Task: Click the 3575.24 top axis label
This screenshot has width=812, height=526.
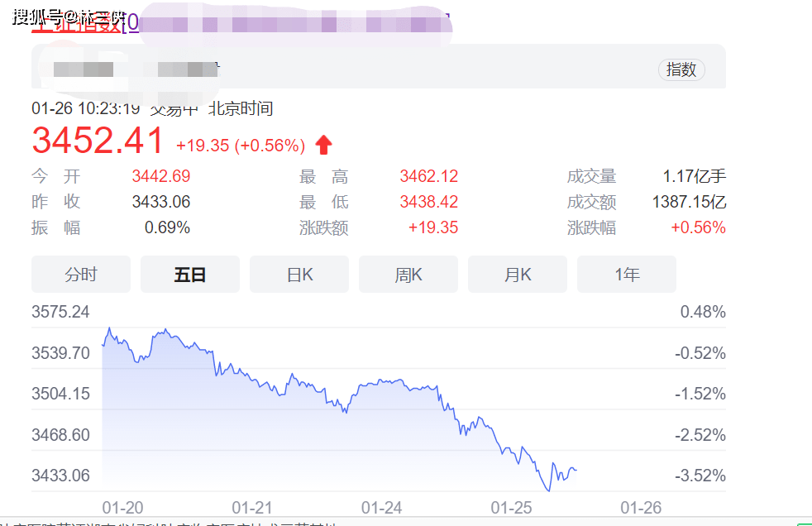Action: 60,312
